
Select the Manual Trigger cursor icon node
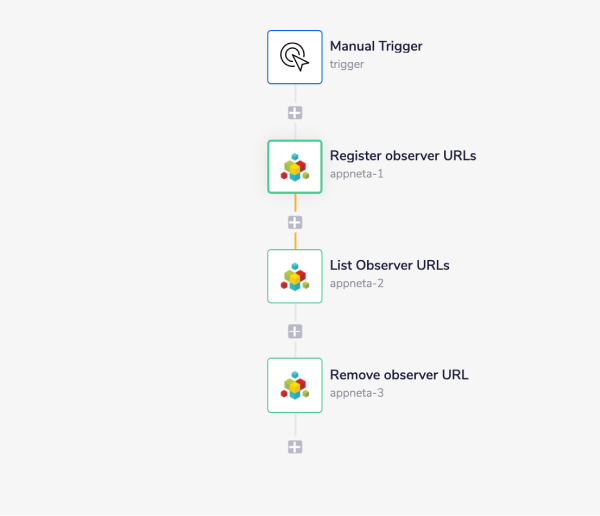[x=295, y=57]
